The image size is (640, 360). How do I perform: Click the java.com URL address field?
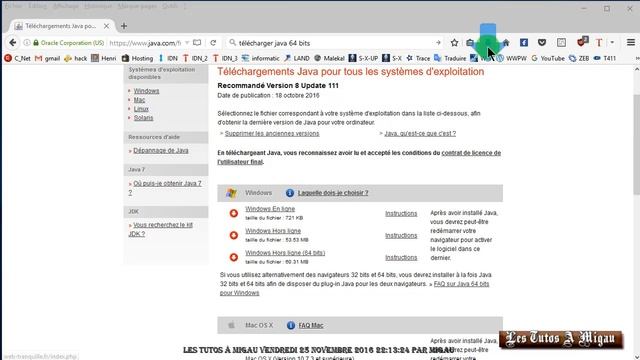[145, 42]
